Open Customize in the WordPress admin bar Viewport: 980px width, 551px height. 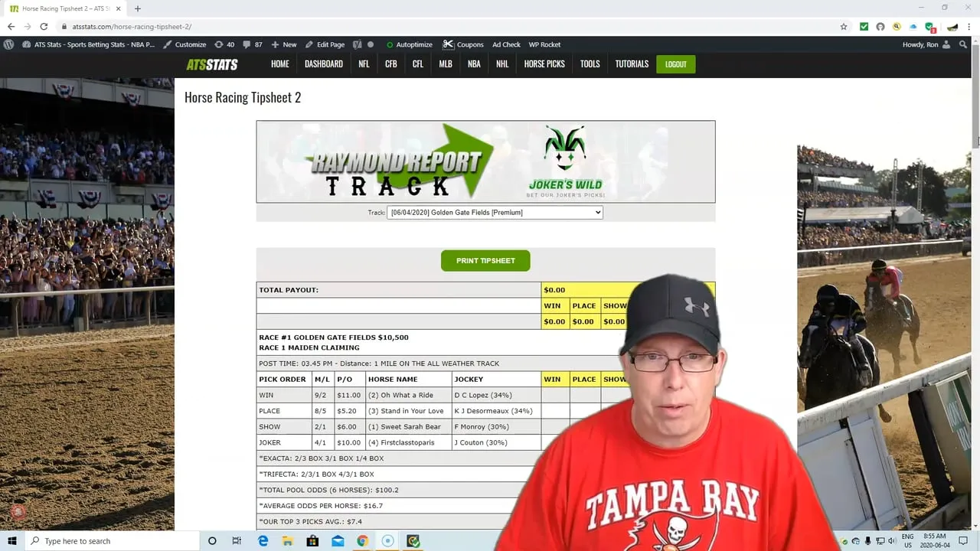point(185,44)
